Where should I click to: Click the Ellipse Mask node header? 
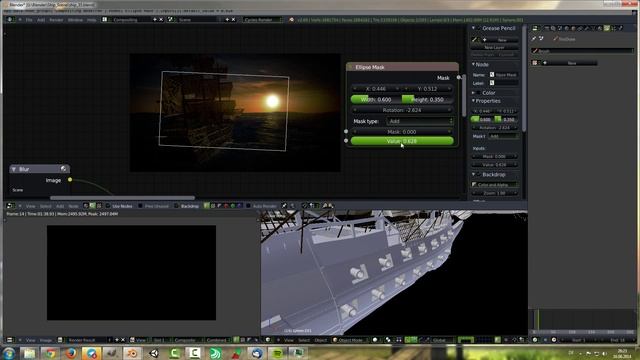402,67
